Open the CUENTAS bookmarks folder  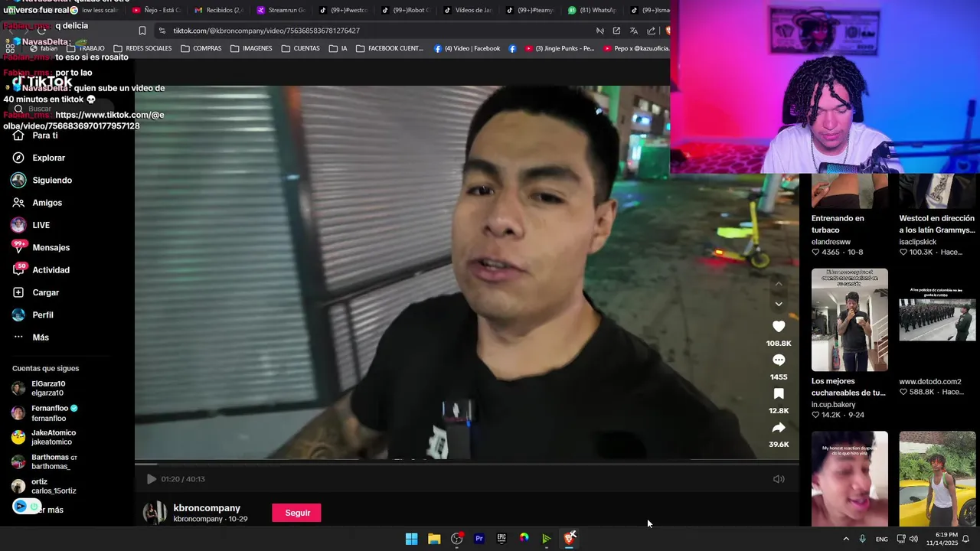coord(300,48)
